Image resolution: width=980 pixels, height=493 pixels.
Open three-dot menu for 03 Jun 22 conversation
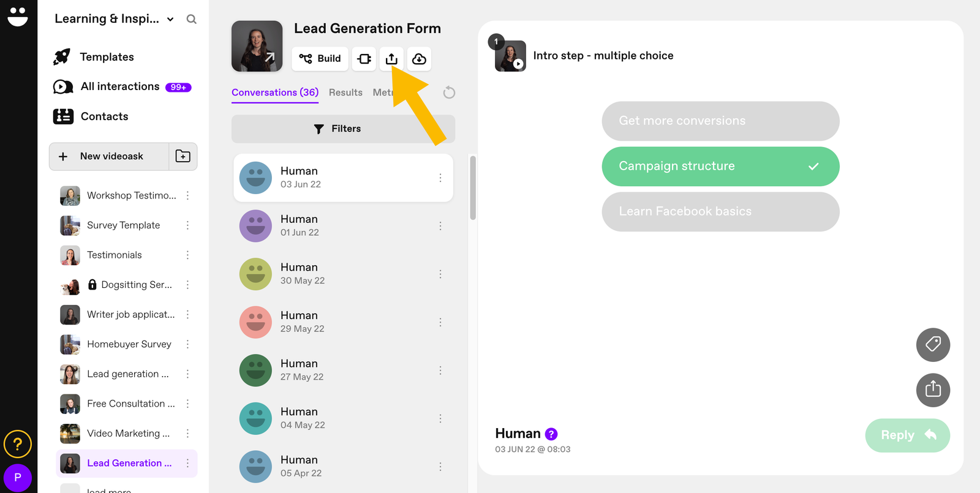coord(440,178)
